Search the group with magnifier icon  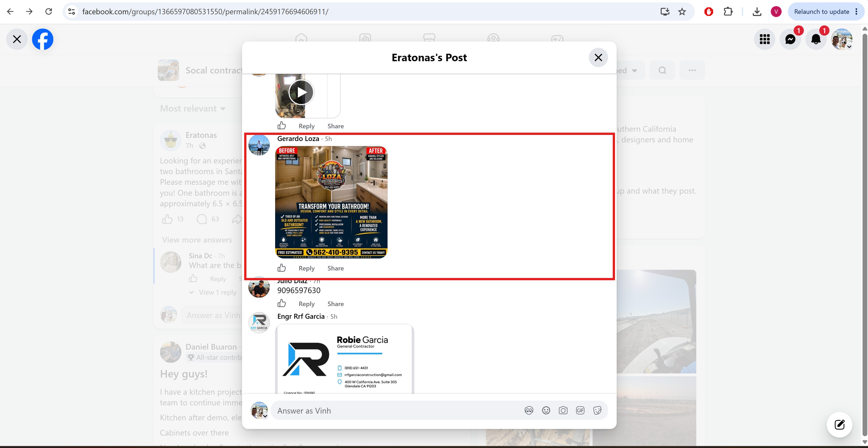click(x=662, y=70)
